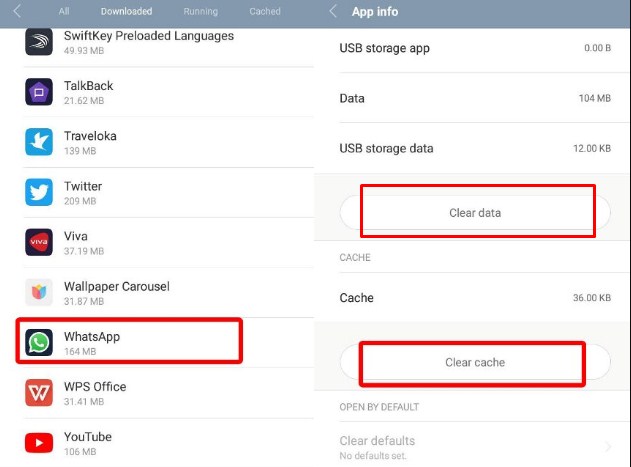Switch to the Cached tab
Screen dimensions: 631x467
click(x=265, y=11)
